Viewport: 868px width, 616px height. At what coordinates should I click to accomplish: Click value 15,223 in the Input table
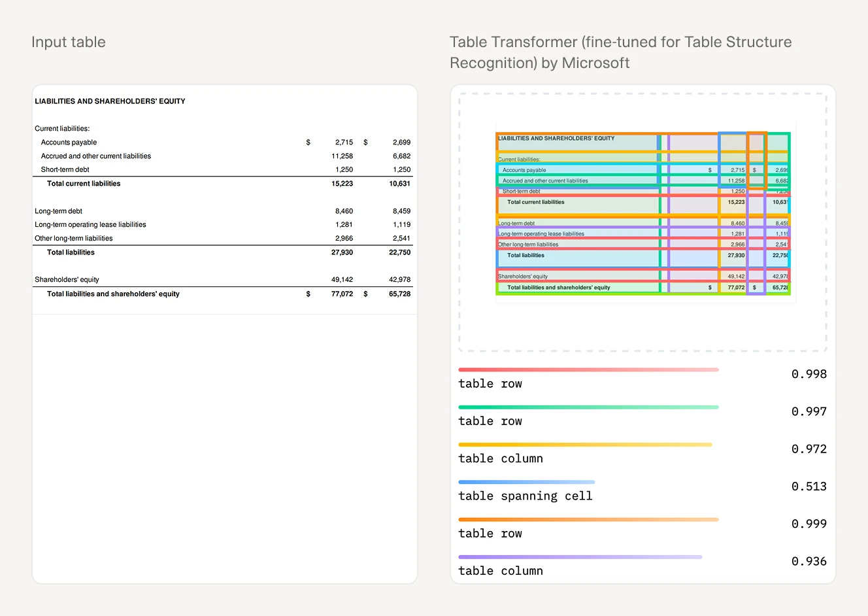(342, 183)
